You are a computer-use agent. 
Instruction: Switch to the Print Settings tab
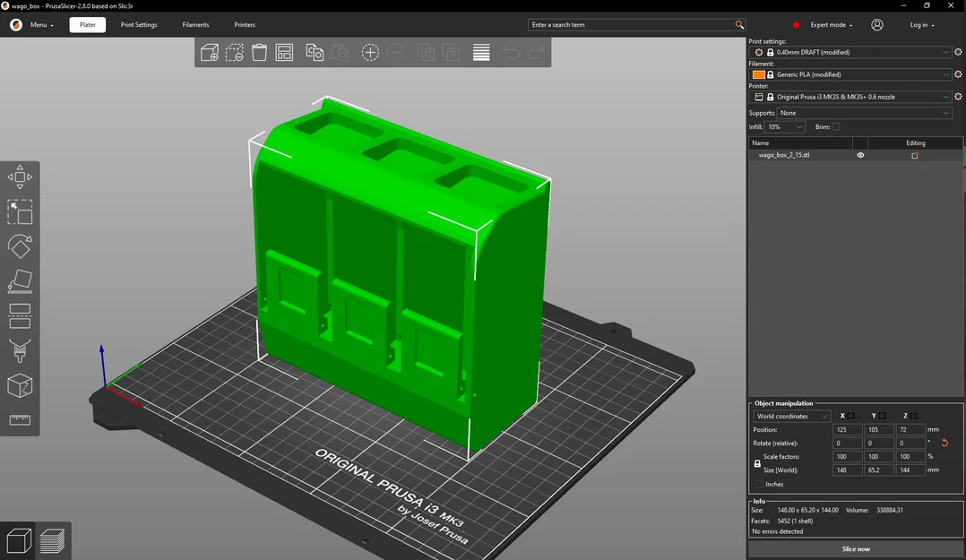pyautogui.click(x=139, y=25)
